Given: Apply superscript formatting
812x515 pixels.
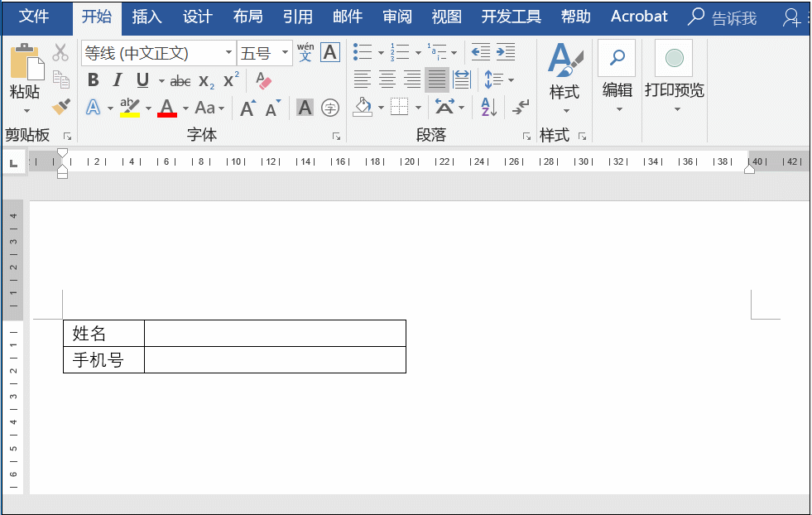Looking at the screenshot, I should pyautogui.click(x=229, y=80).
